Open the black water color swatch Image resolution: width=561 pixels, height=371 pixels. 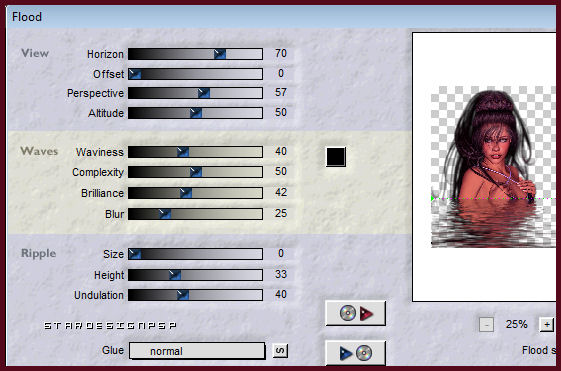(x=336, y=157)
